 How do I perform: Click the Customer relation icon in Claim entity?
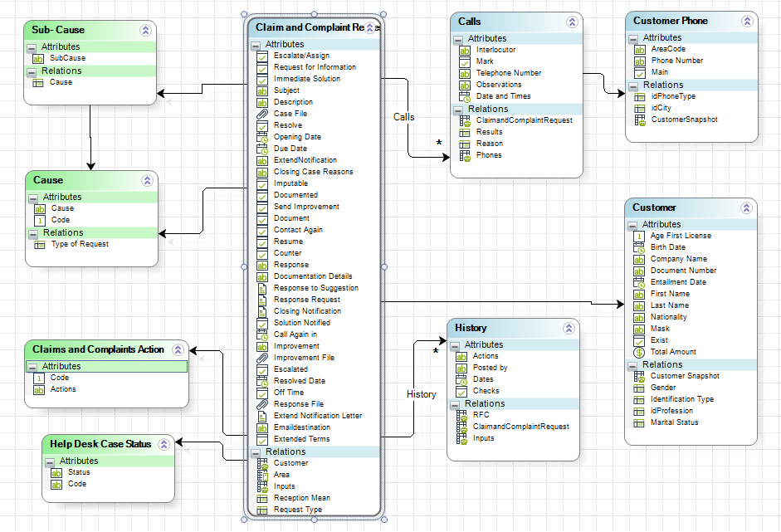[x=262, y=464]
